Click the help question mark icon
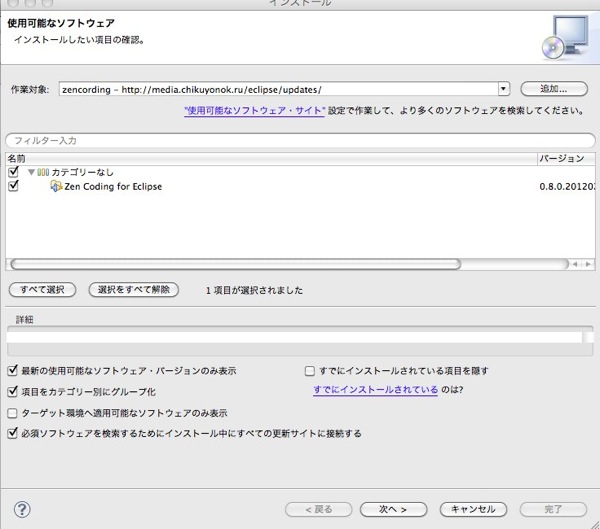 click(x=23, y=509)
